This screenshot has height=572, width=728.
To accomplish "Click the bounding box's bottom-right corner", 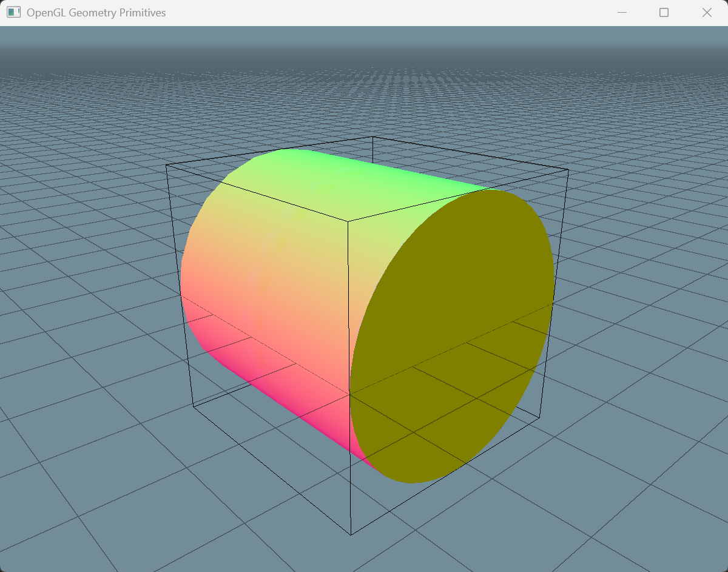I will click(539, 418).
